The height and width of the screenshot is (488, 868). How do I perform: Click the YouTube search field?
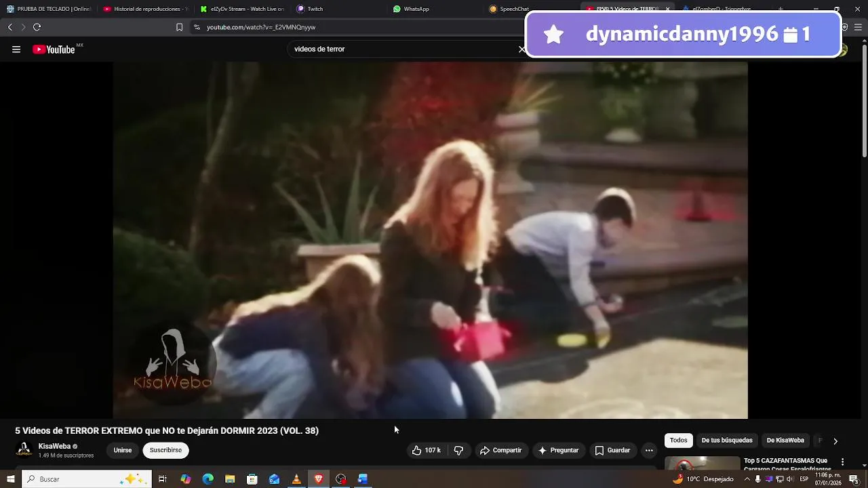pos(403,49)
